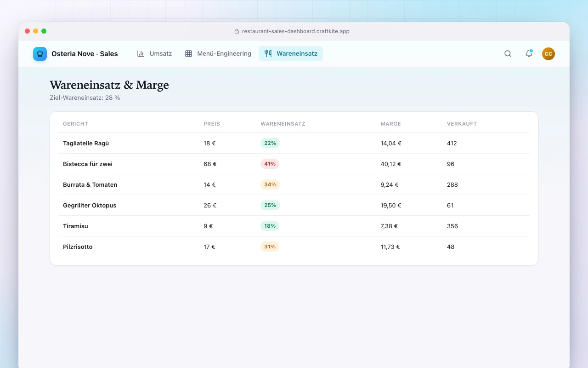This screenshot has height=368, width=588.
Task: Open notifications bell icon
Action: click(x=529, y=54)
